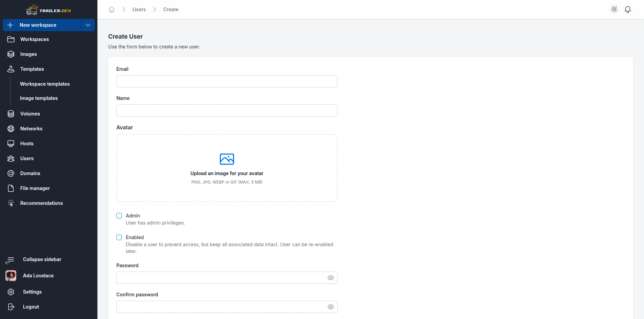Focus the Password input field
Screen dimensions: 644x319
227,278
